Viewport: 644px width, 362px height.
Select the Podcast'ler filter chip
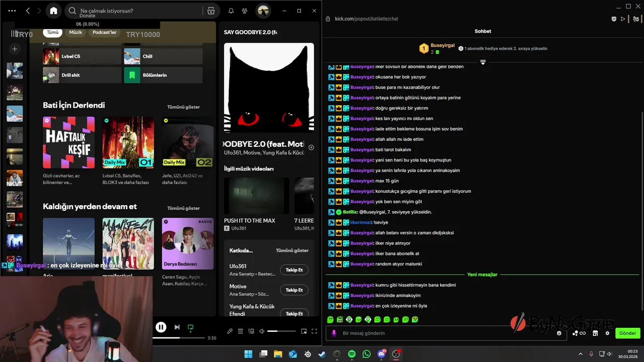coord(105,32)
